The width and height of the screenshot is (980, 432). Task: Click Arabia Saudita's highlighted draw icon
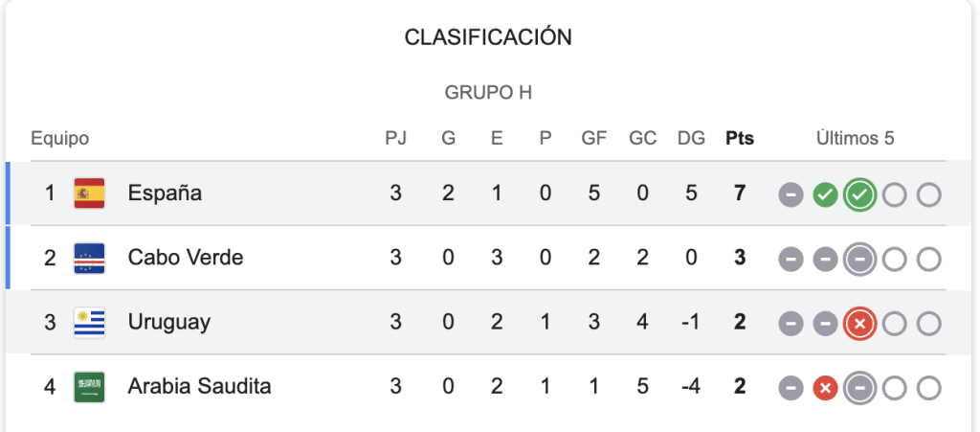point(860,388)
